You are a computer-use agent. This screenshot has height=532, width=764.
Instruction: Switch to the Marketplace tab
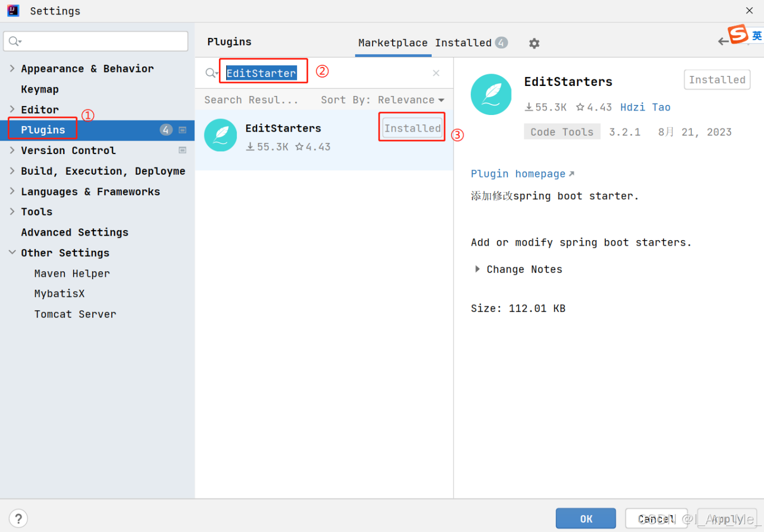click(393, 43)
